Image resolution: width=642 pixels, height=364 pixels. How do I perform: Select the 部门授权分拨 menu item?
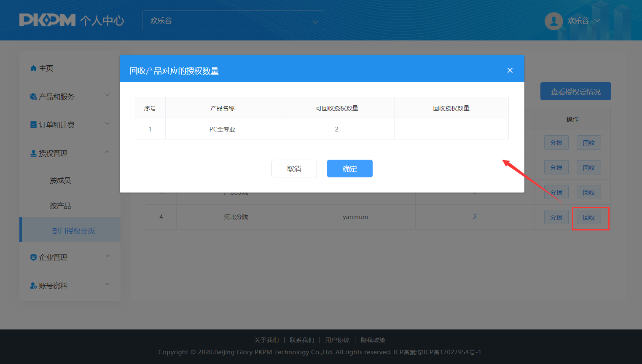click(73, 231)
